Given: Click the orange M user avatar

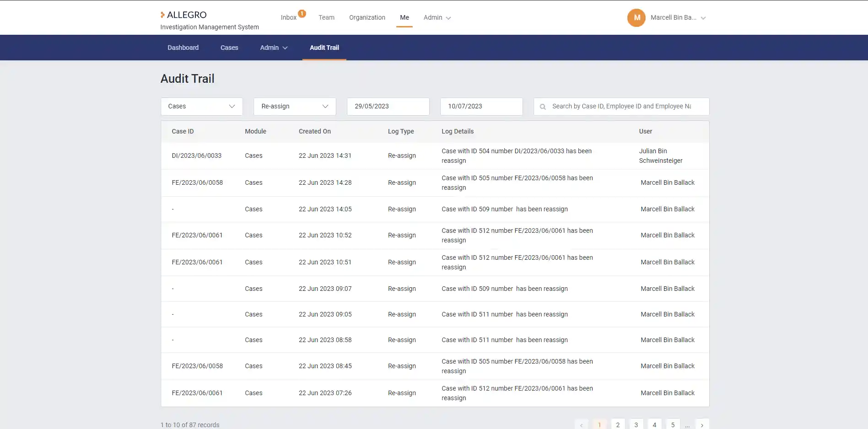Looking at the screenshot, I should coord(636,18).
